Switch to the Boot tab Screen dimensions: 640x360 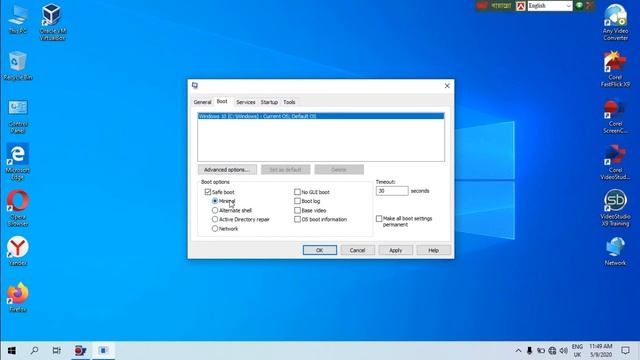coord(222,101)
